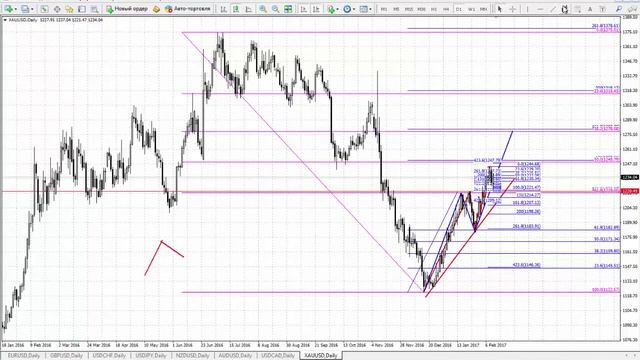
Task: Select the text A tool
Action: (x=590, y=9)
